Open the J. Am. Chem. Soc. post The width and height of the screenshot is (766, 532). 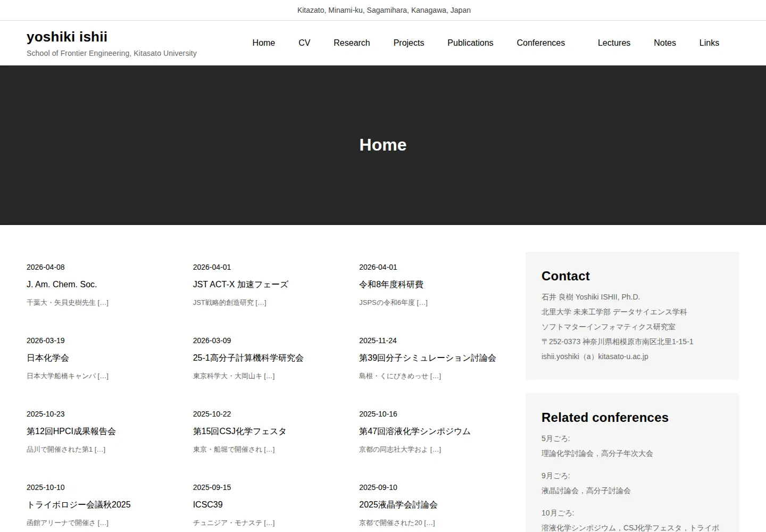pyautogui.click(x=62, y=285)
